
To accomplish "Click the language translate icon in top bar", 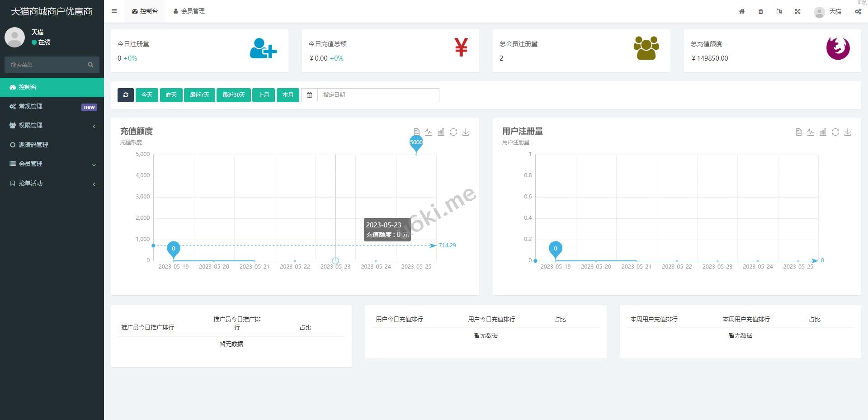I will coord(779,11).
